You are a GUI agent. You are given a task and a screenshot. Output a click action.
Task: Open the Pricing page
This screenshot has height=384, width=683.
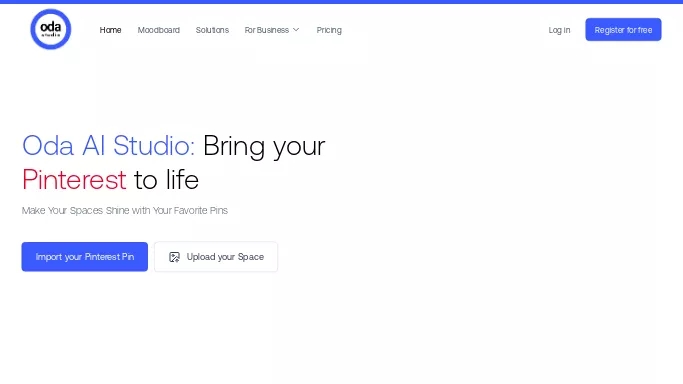click(x=329, y=30)
